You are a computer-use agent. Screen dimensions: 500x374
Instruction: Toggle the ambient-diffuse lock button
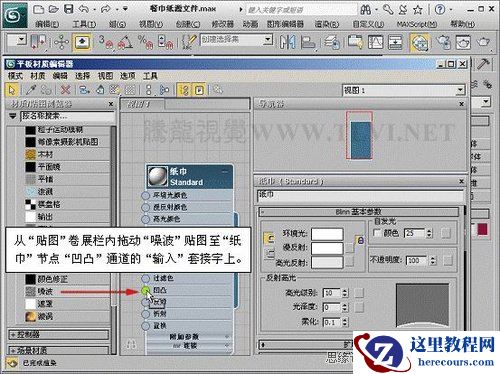360,240
